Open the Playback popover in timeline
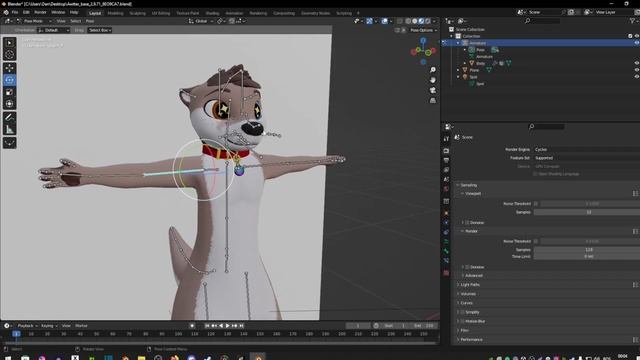This screenshot has height=360, width=640. point(27,326)
